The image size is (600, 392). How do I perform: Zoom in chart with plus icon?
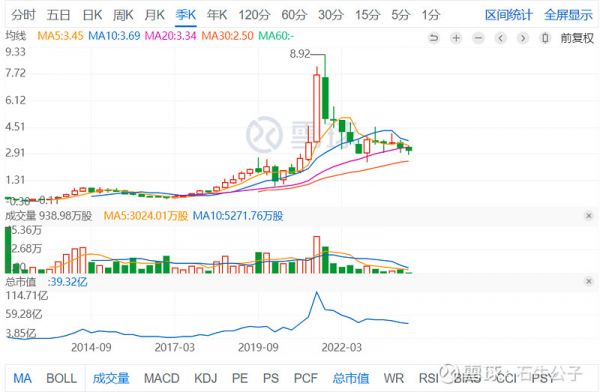(456, 38)
